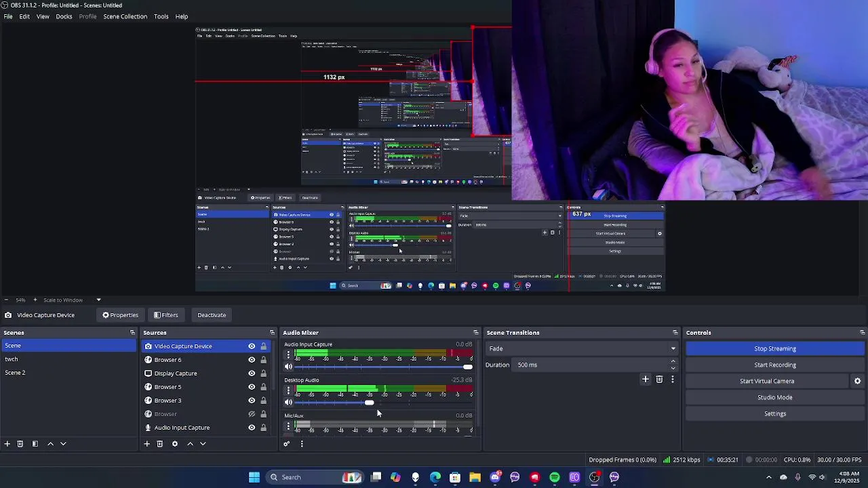The height and width of the screenshot is (488, 868).
Task: Toggle lock on Browser 5 source
Action: point(264,387)
